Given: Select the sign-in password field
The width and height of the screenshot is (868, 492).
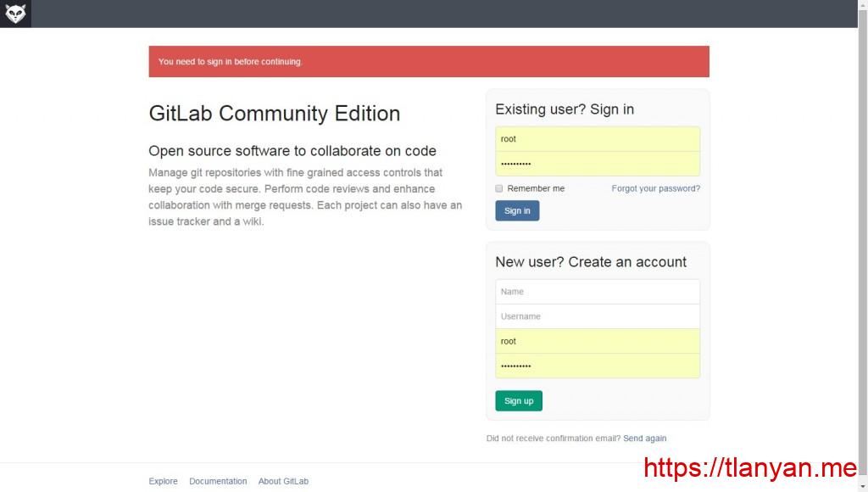Looking at the screenshot, I should pos(597,162).
